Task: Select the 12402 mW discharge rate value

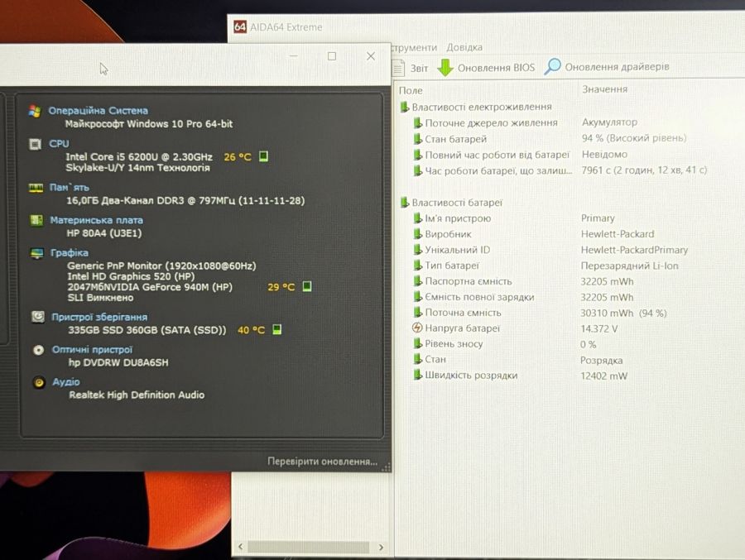Action: click(x=604, y=376)
